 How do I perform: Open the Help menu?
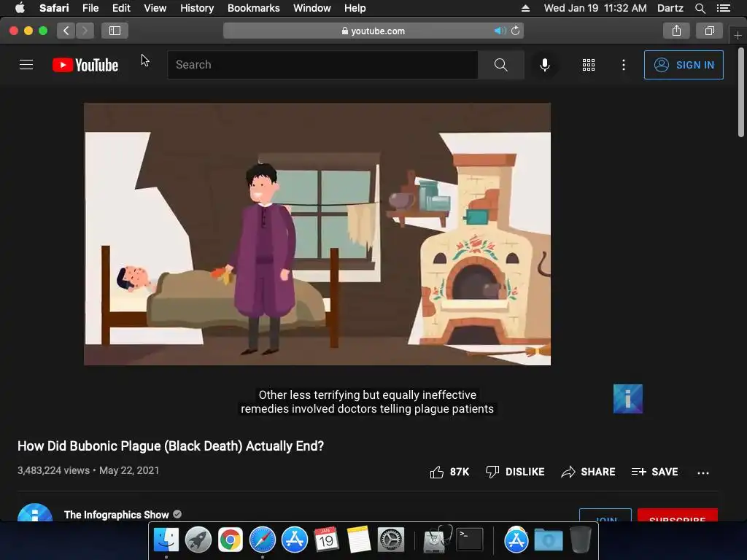coord(355,8)
